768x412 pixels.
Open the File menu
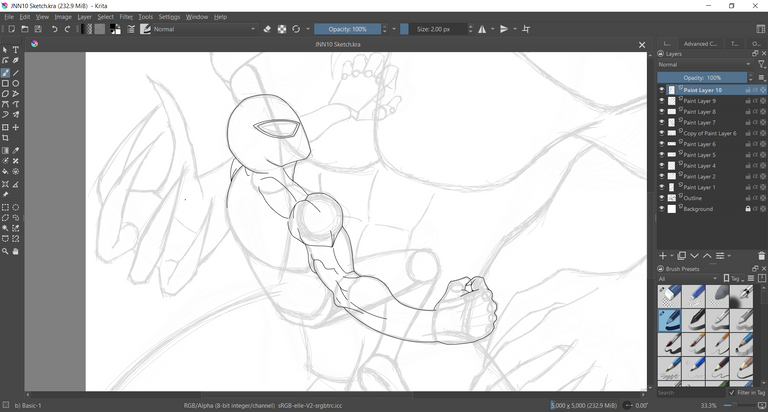pos(9,17)
